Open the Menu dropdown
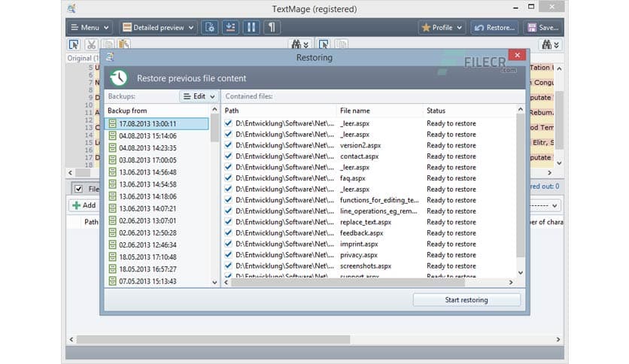 90,27
